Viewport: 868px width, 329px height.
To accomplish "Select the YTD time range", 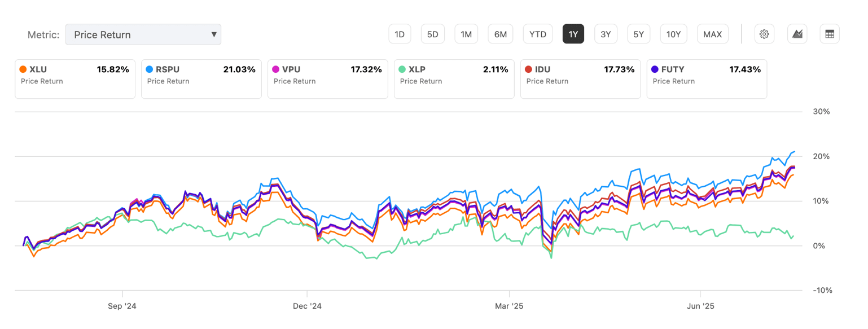I will pos(538,34).
